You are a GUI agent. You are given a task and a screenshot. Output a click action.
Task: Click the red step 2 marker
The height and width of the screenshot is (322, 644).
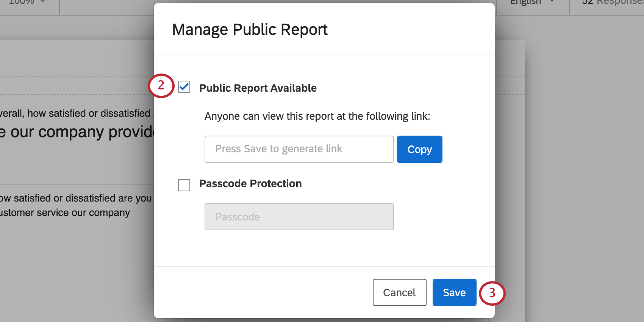coord(161,86)
